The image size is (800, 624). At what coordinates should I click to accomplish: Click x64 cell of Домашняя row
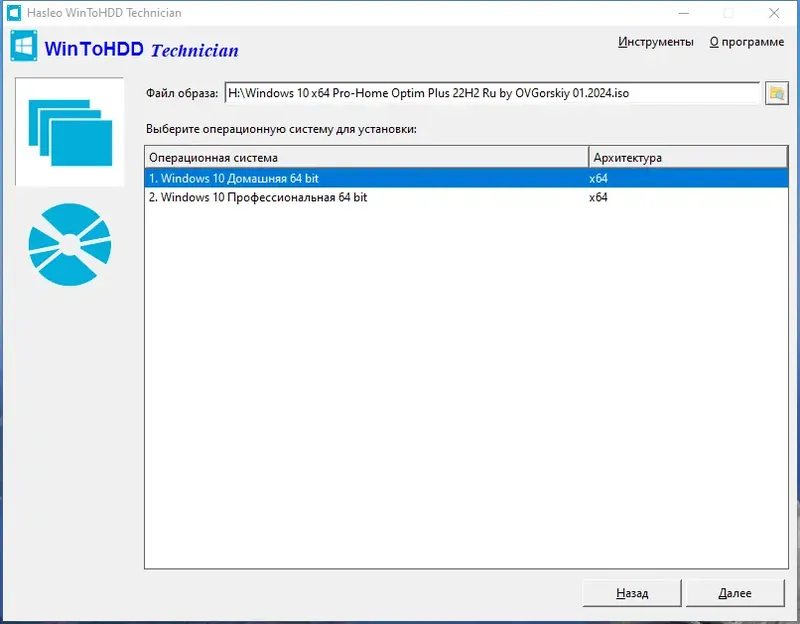[598, 178]
